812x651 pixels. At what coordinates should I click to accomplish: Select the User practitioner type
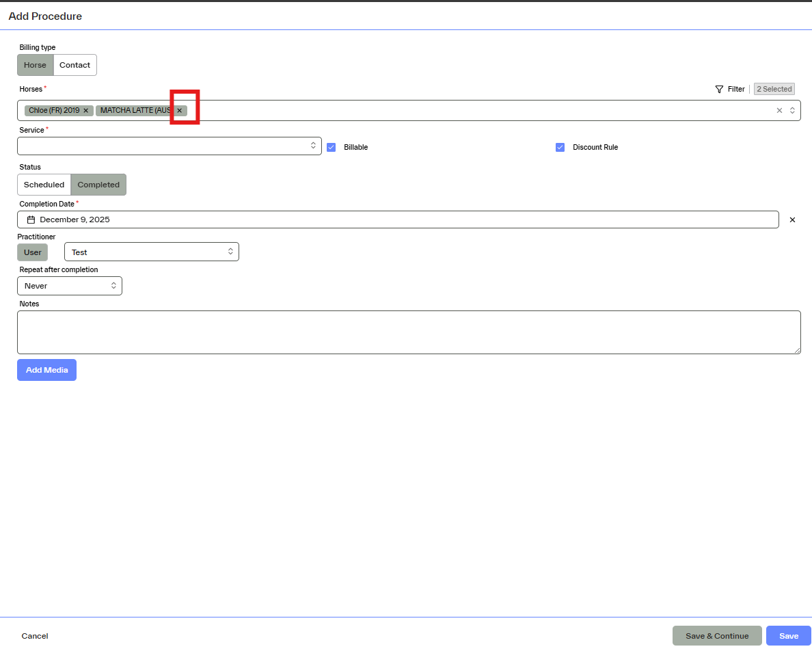click(x=33, y=252)
